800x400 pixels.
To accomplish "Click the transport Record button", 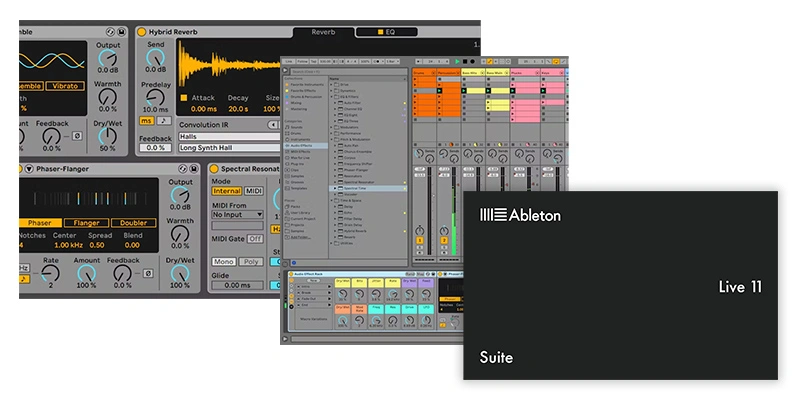I will [x=472, y=62].
